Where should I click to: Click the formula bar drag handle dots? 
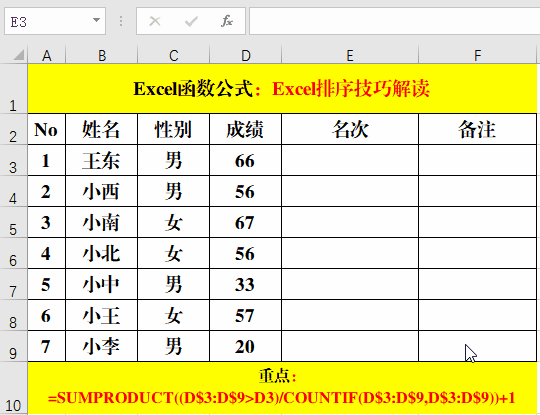[x=121, y=21]
